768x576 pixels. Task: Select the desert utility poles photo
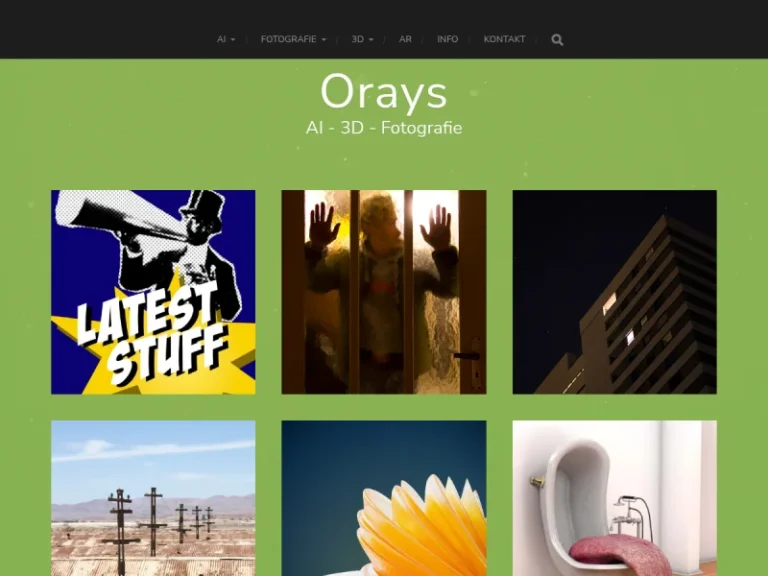pos(153,498)
